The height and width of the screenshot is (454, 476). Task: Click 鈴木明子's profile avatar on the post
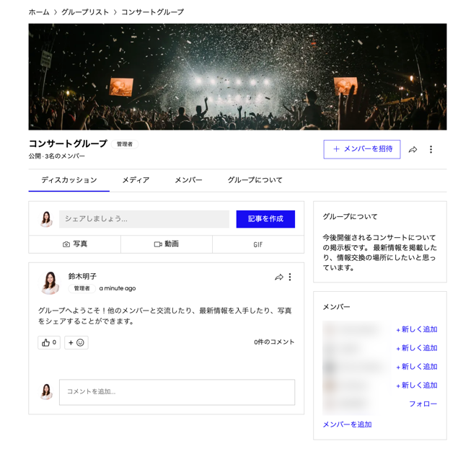coord(50,282)
